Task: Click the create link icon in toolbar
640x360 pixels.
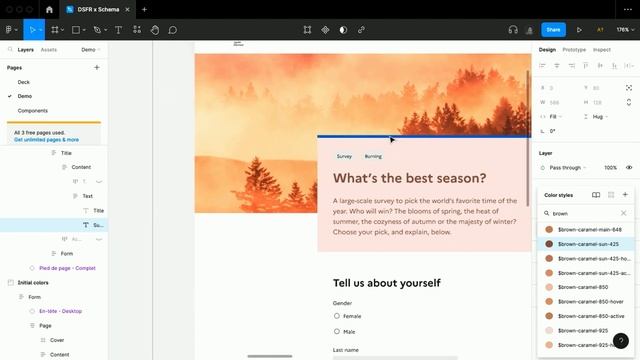Action: (361, 30)
